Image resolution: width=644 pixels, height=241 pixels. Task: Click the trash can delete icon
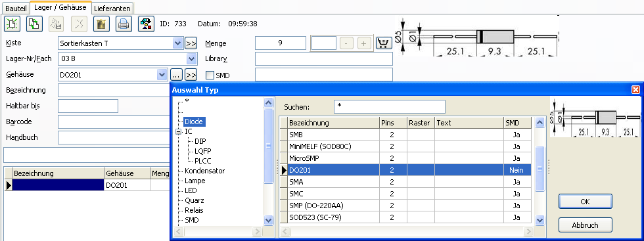(x=101, y=24)
